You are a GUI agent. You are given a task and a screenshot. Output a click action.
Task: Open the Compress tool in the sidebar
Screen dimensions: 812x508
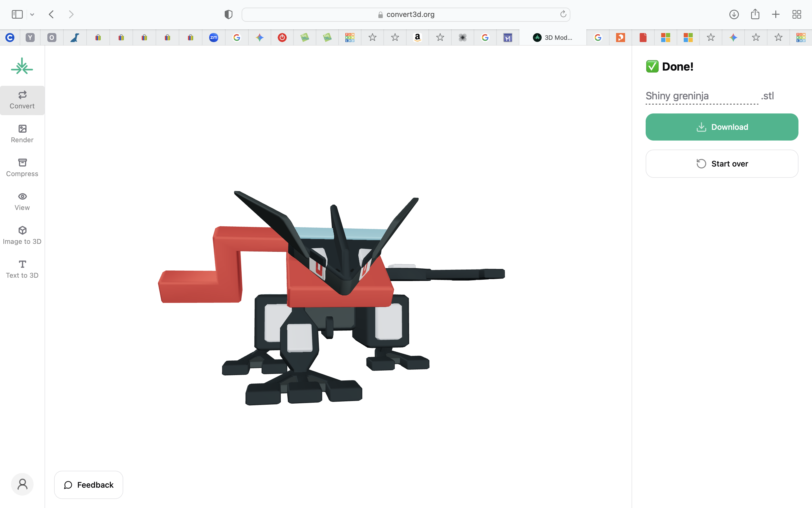click(22, 168)
